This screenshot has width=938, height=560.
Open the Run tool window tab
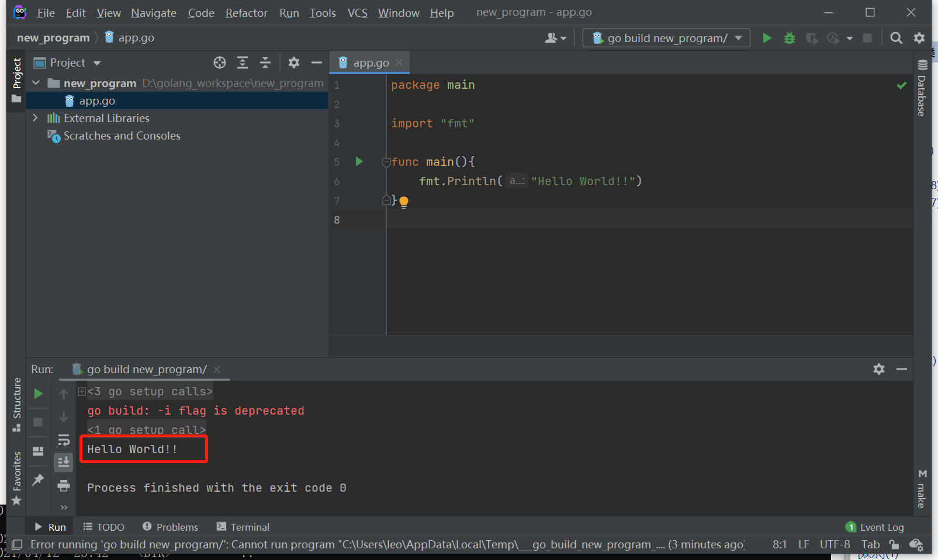point(50,527)
